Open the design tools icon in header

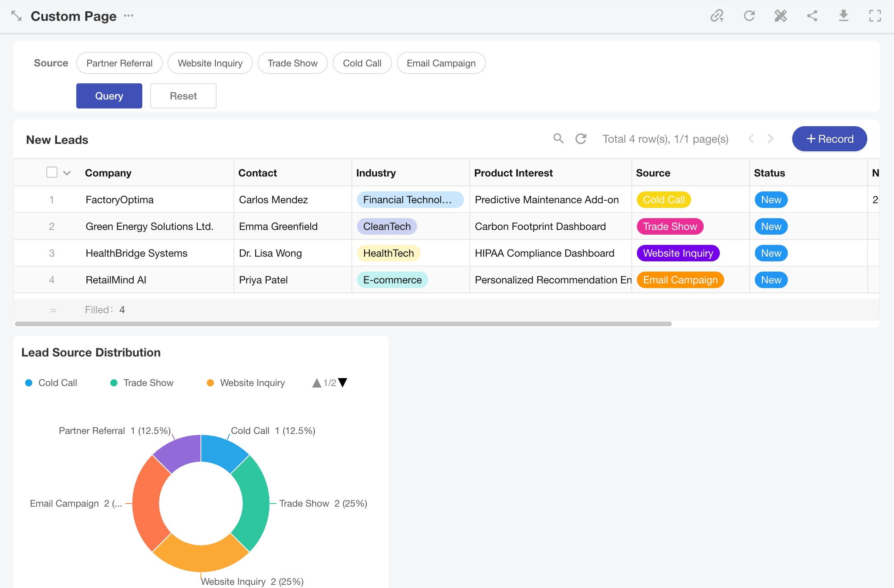[x=780, y=16]
